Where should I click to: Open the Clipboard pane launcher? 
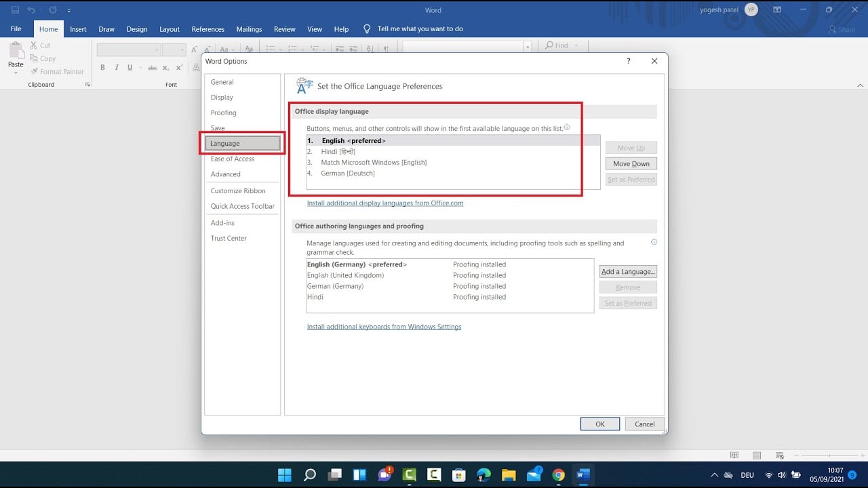tap(87, 85)
